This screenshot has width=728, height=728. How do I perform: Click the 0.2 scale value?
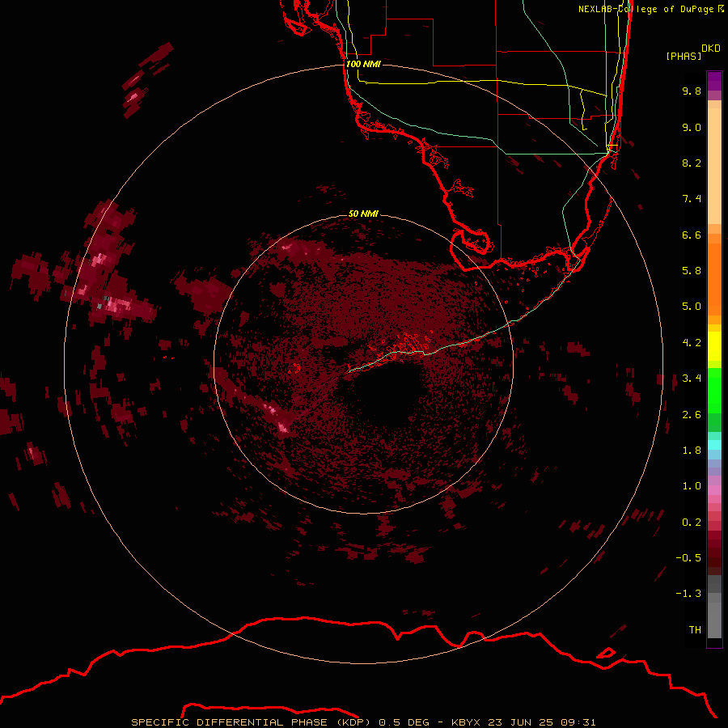692,523
